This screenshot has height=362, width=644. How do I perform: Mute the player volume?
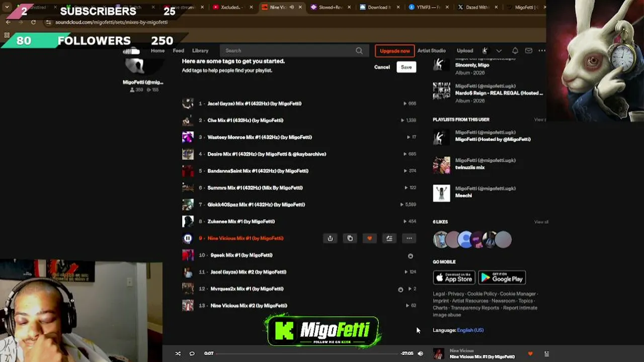point(421,353)
